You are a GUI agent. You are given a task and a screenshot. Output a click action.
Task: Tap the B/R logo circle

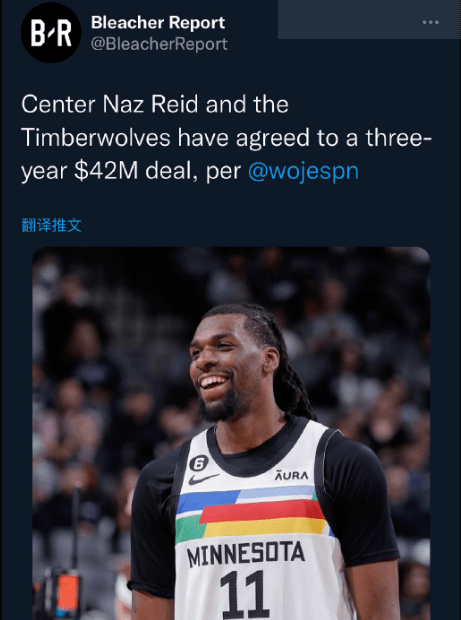(51, 32)
